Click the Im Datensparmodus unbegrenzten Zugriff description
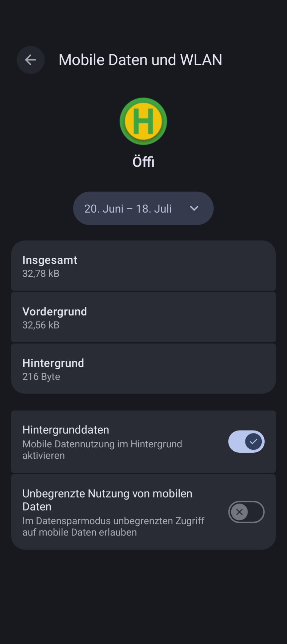287x644 pixels. [113, 526]
